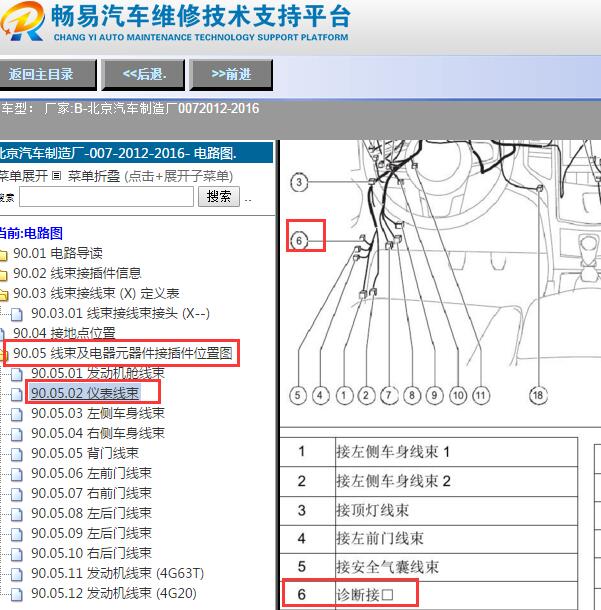This screenshot has width=601, height=610.
Task: Click table cell 接左前门线束
Action: tap(456, 539)
